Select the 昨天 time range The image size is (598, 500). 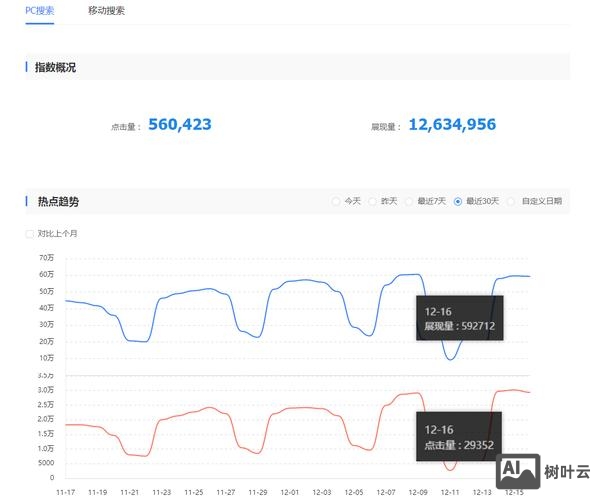(x=372, y=201)
